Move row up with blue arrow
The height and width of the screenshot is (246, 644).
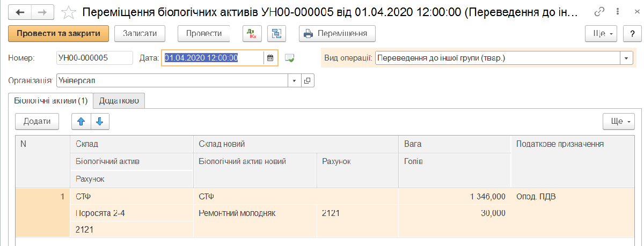point(81,121)
